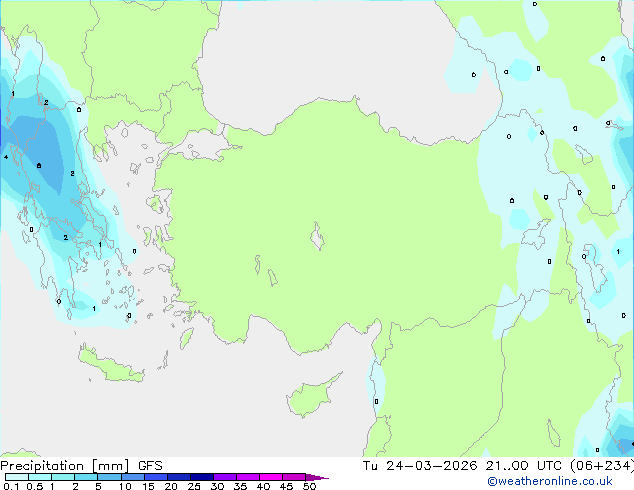Pick the legend swatch between 2 and 5
This screenshot has height=490, width=634.
pyautogui.click(x=86, y=477)
